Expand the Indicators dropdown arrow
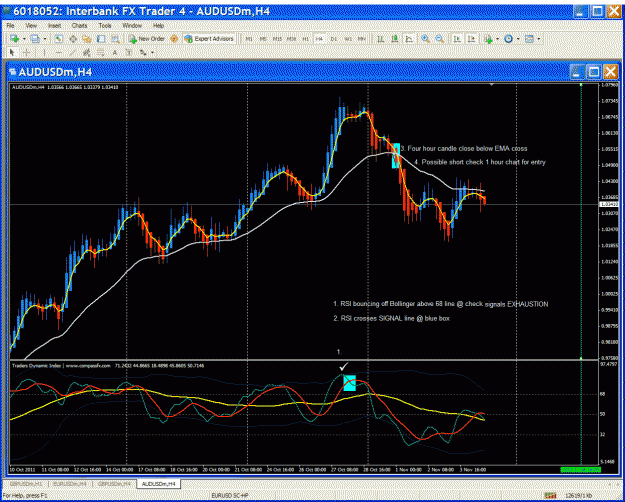The image size is (625, 502). click(497, 39)
